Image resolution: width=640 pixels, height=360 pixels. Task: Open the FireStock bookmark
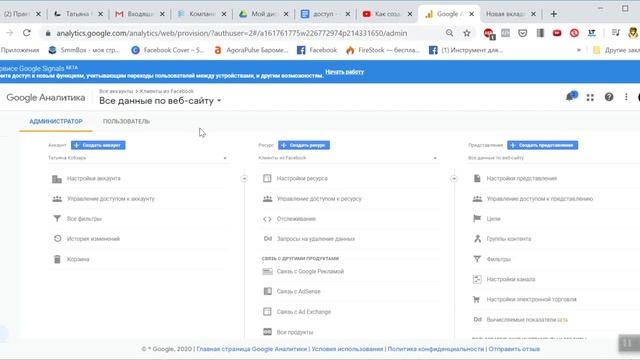click(x=383, y=50)
